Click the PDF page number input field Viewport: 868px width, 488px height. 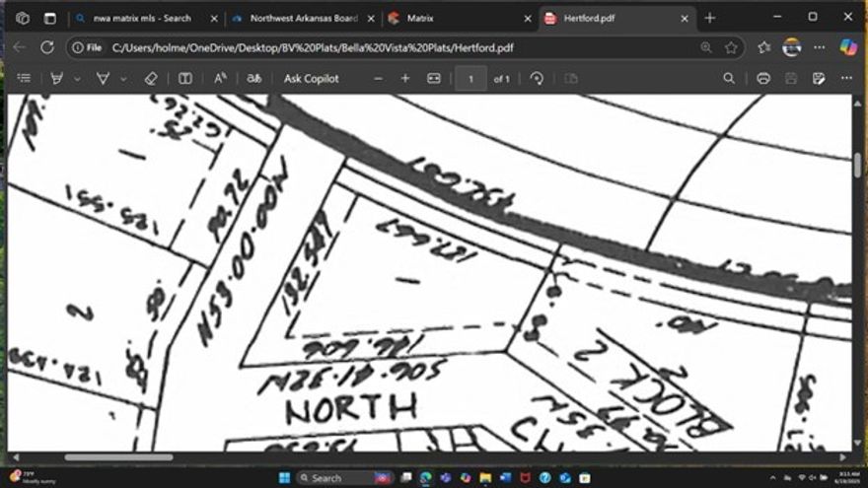[x=470, y=78]
